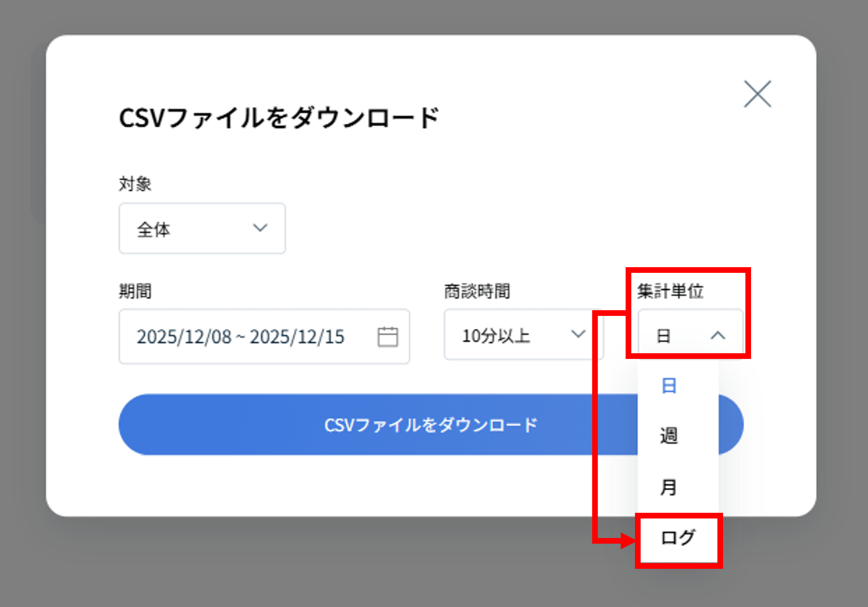
Task: Open the calendar icon in date field
Action: coord(388,337)
